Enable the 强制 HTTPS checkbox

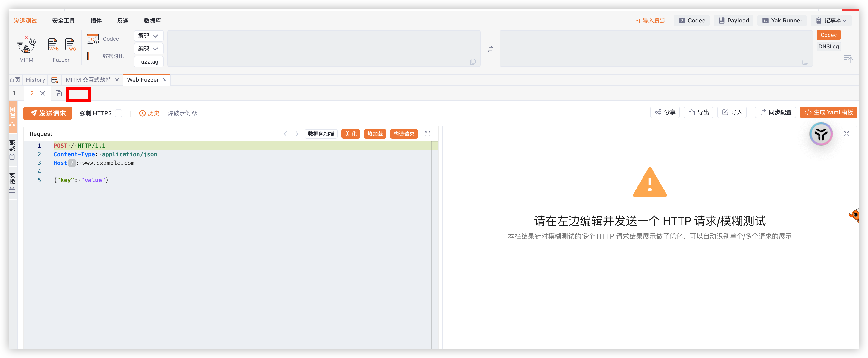click(x=119, y=113)
